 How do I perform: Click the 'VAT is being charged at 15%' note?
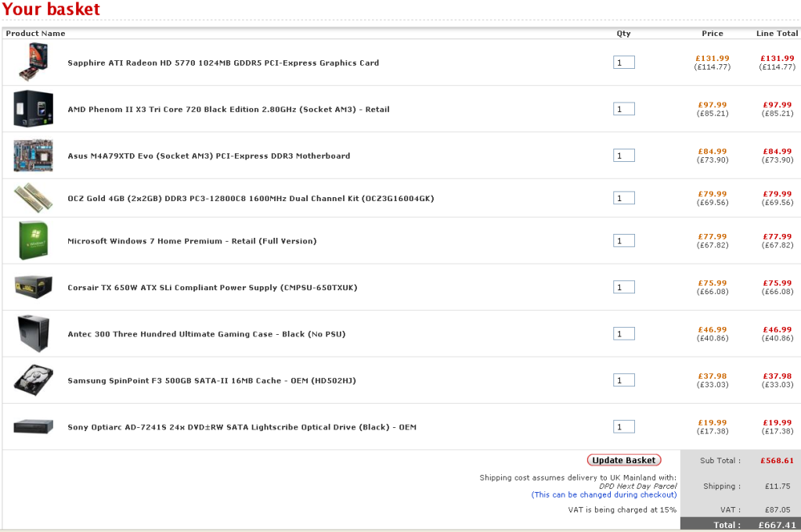tap(622, 509)
